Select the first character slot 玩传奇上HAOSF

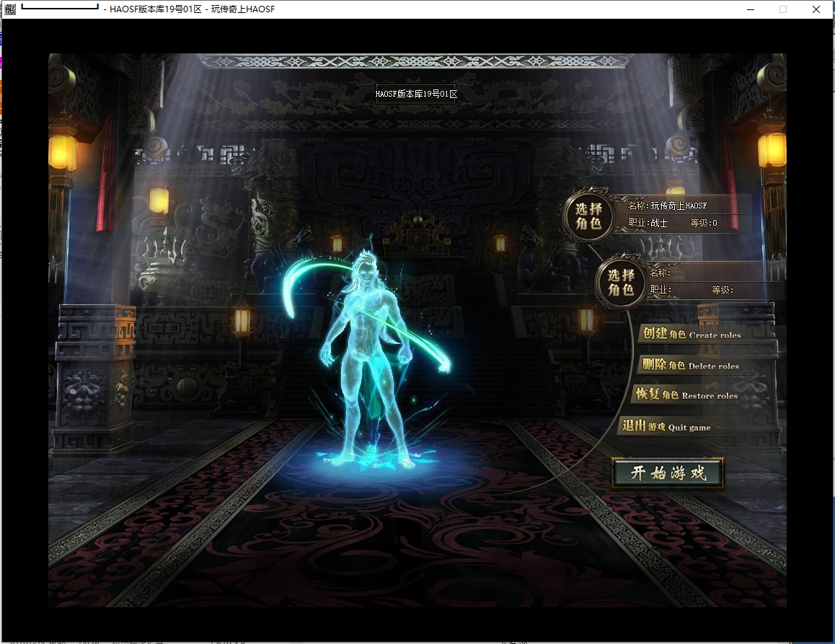(588, 215)
